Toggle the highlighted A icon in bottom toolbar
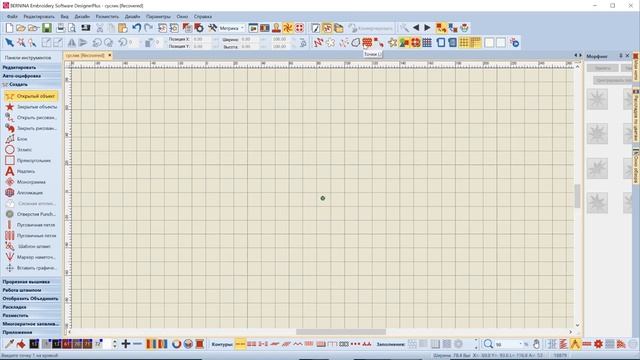Viewport: 640px width, 360px height. pos(576,344)
